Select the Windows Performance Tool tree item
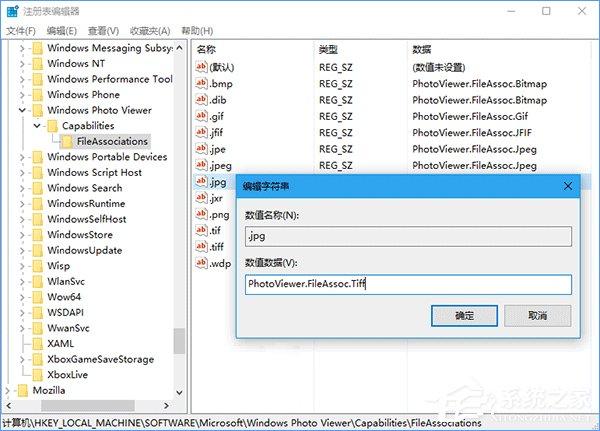 (110, 79)
